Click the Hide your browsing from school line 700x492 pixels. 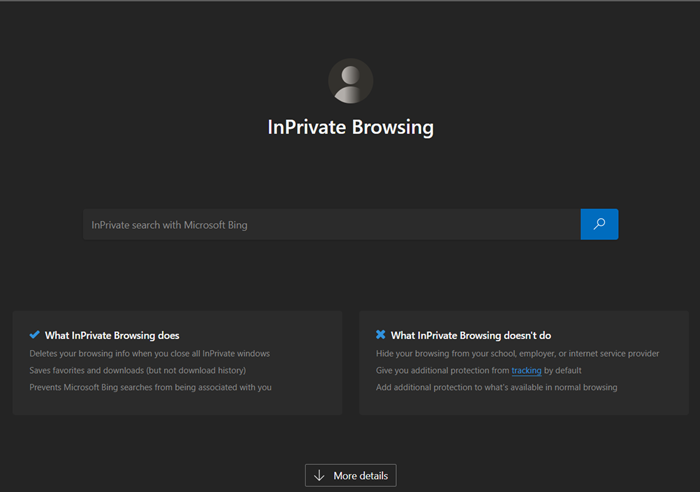(x=517, y=353)
